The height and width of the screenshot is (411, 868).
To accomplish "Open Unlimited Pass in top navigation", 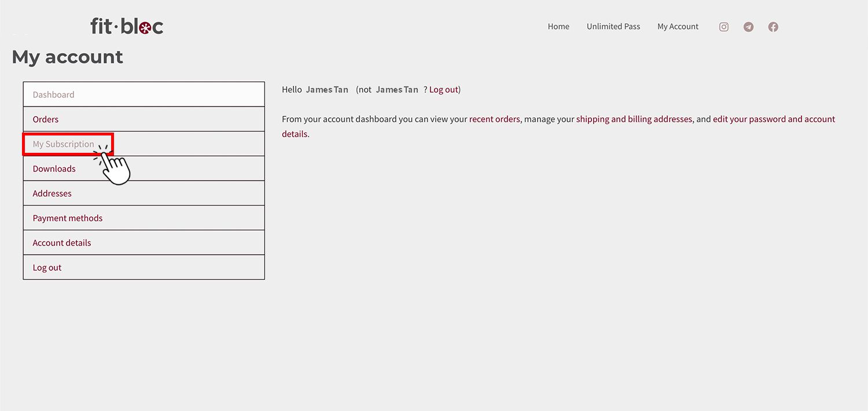I will point(613,27).
